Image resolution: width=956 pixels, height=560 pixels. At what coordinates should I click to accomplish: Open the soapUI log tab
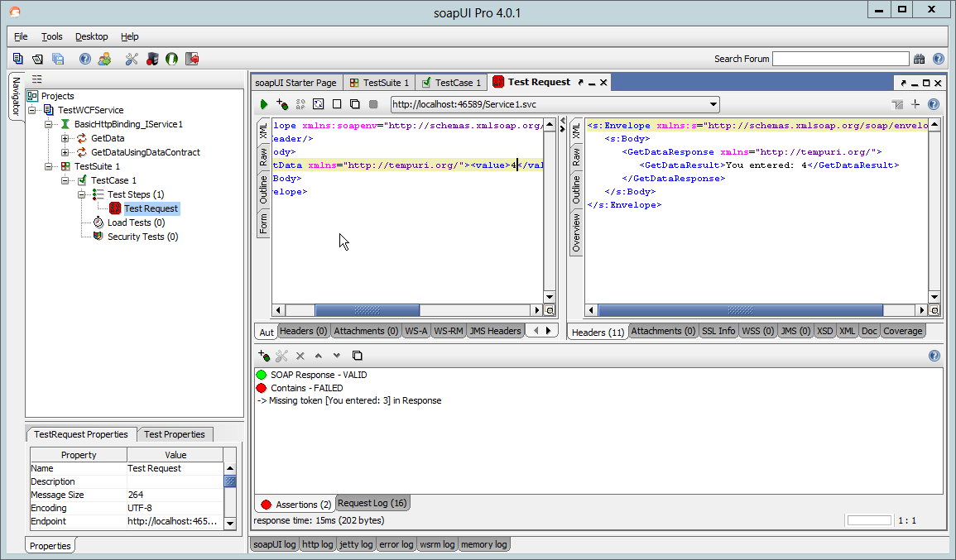point(274,544)
